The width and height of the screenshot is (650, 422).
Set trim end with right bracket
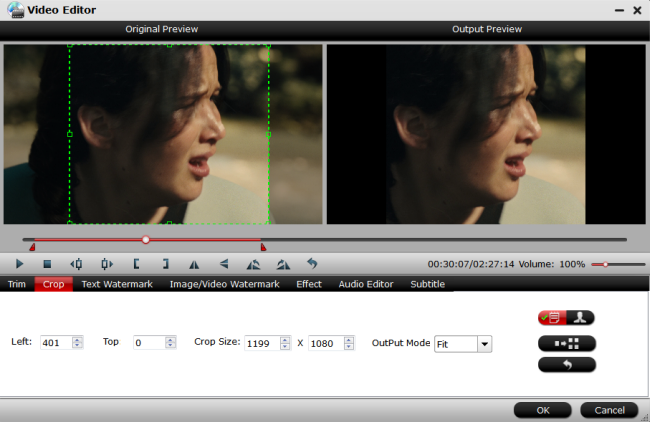[165, 264]
